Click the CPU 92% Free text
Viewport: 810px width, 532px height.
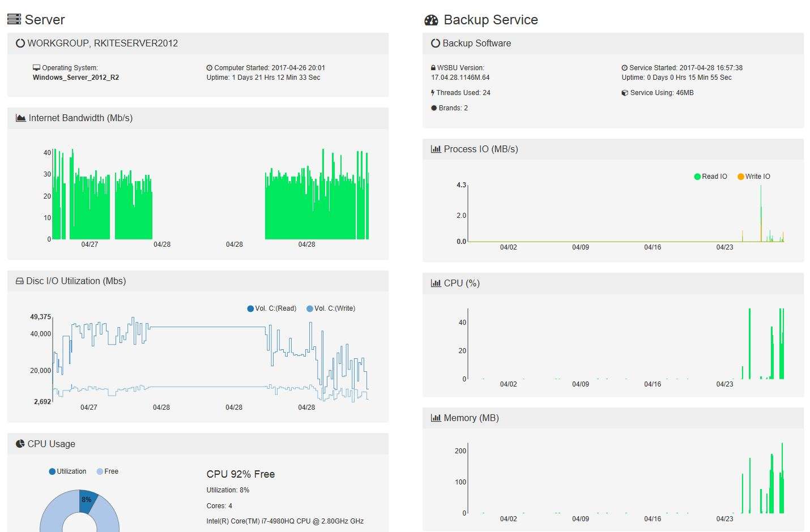pyautogui.click(x=241, y=474)
